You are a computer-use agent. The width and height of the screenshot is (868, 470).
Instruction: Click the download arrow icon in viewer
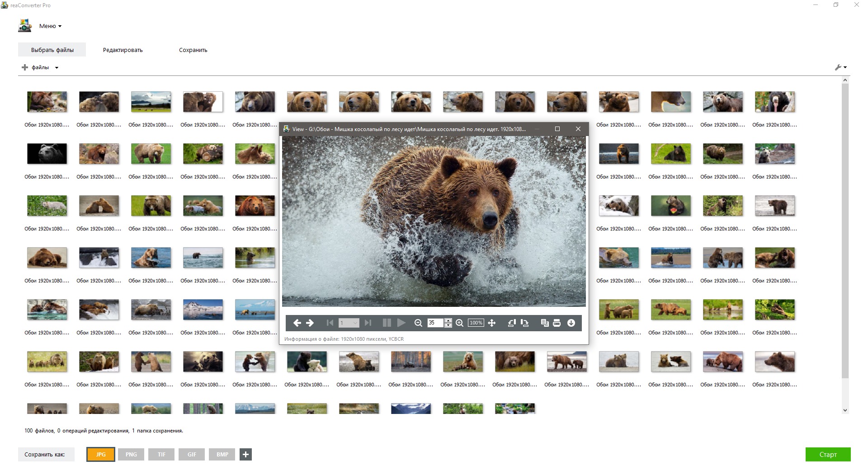click(x=571, y=323)
